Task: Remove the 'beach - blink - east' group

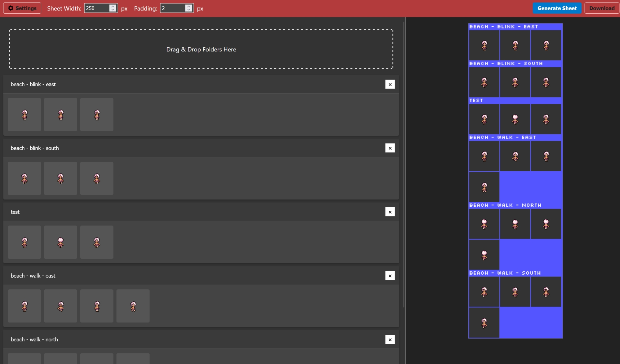Action: [x=390, y=84]
